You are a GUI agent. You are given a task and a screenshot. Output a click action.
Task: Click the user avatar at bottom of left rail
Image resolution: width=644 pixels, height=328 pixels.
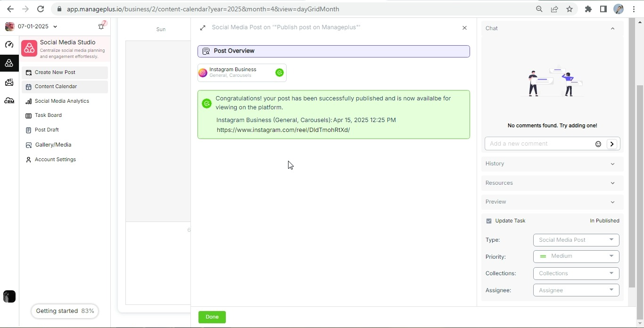click(x=9, y=296)
